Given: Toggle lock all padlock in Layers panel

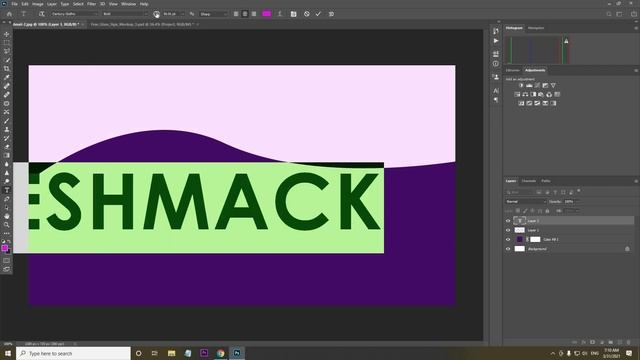Looking at the screenshot, I should click(x=547, y=211).
